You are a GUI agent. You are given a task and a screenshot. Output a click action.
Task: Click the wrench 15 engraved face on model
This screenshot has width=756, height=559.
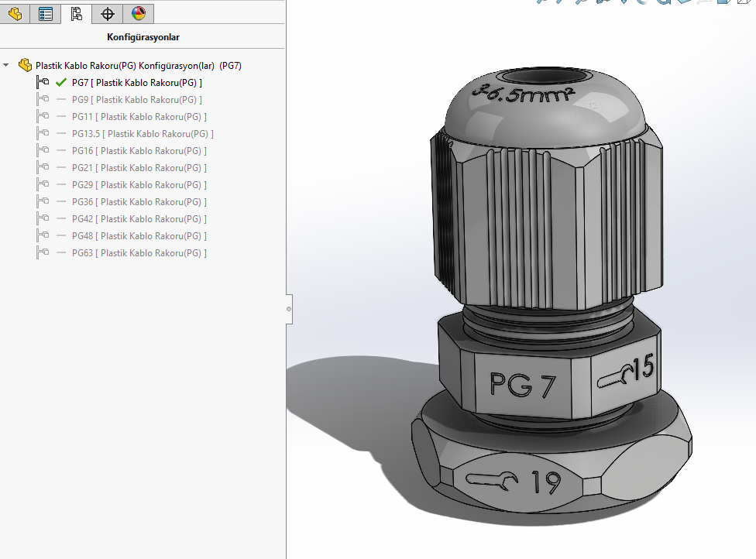click(625, 372)
